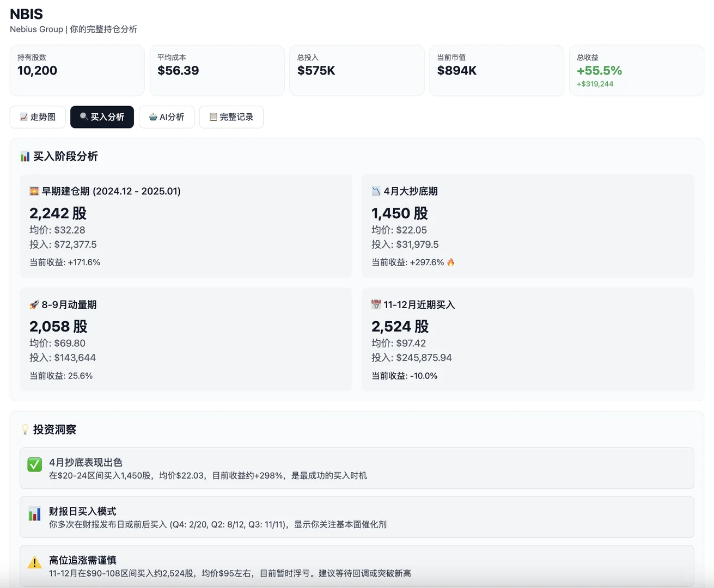Viewport: 714px width, 588px height.
Task: Click the return 当前收益: 25.6%
Action: click(x=61, y=376)
